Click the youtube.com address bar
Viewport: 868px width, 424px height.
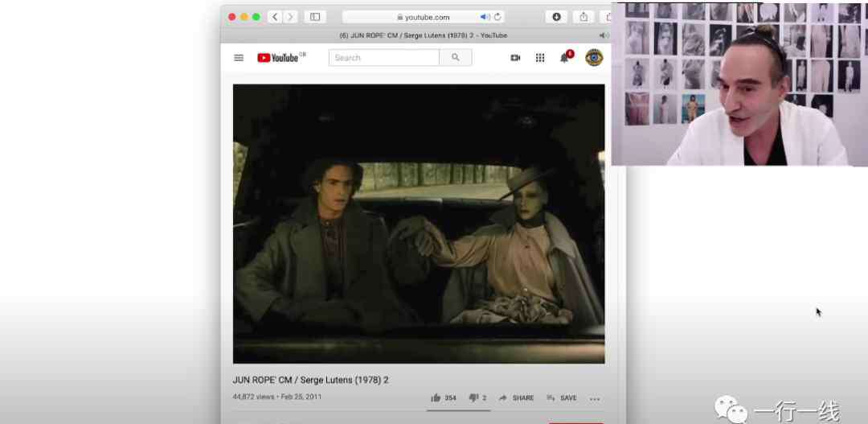[423, 17]
